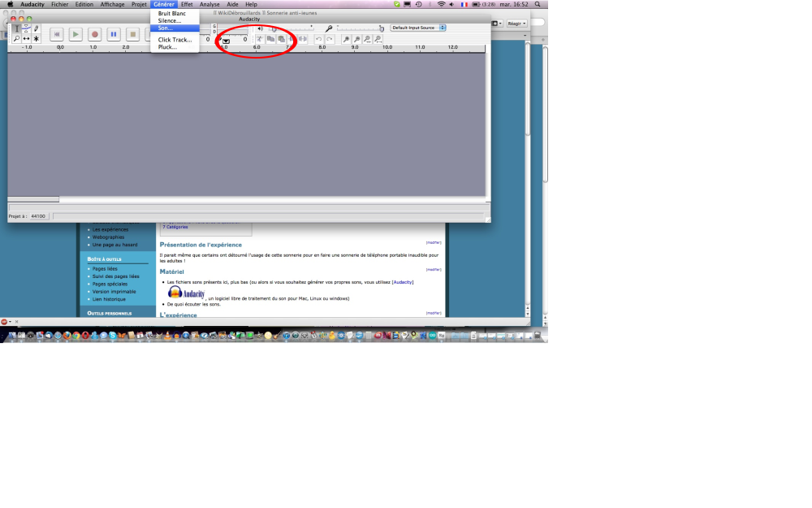The width and height of the screenshot is (812, 508).
Task: Select the Selection (I-beam) tool
Action: click(x=16, y=28)
